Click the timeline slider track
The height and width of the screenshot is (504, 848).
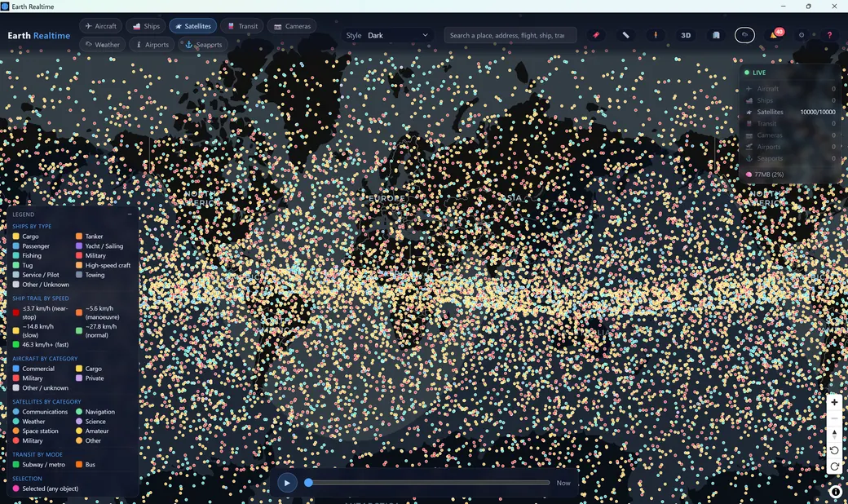point(430,482)
